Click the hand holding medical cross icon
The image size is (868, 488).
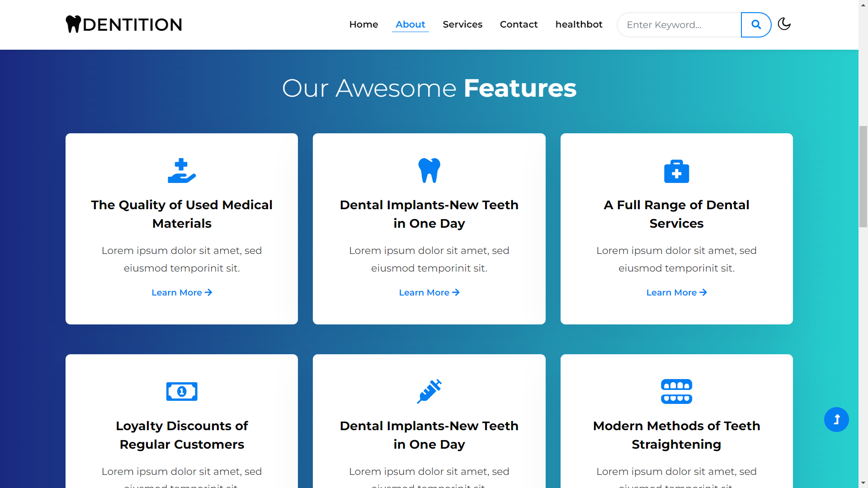(182, 171)
